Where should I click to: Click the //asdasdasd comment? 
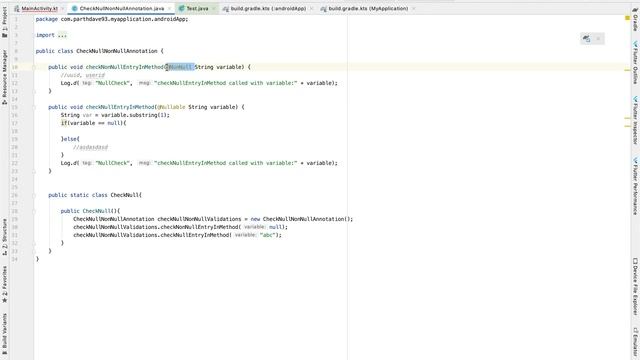(x=91, y=147)
